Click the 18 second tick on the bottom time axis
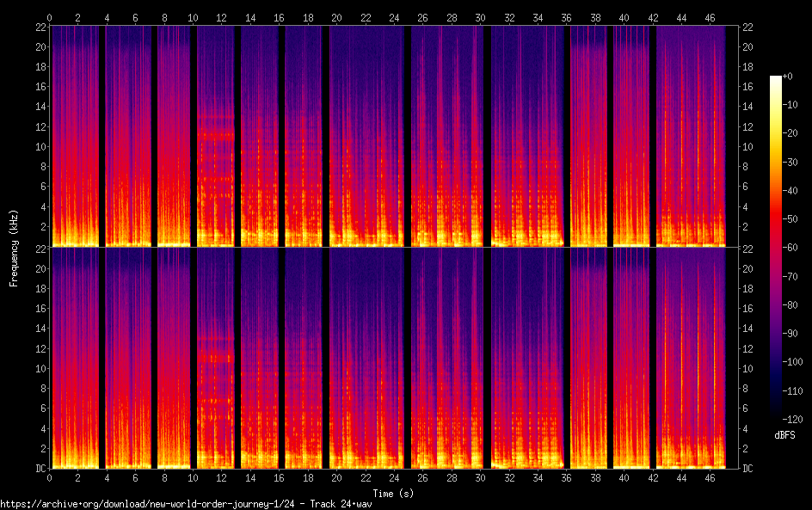The image size is (812, 510). 308,476
